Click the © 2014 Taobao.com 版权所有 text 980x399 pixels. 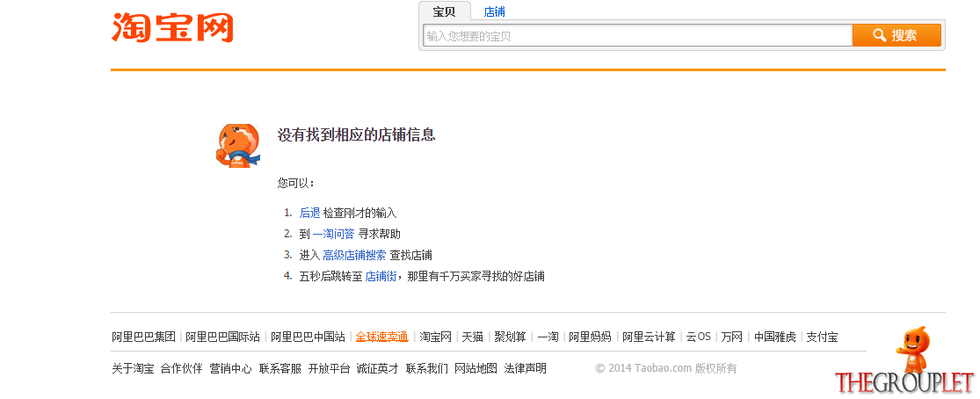point(666,368)
